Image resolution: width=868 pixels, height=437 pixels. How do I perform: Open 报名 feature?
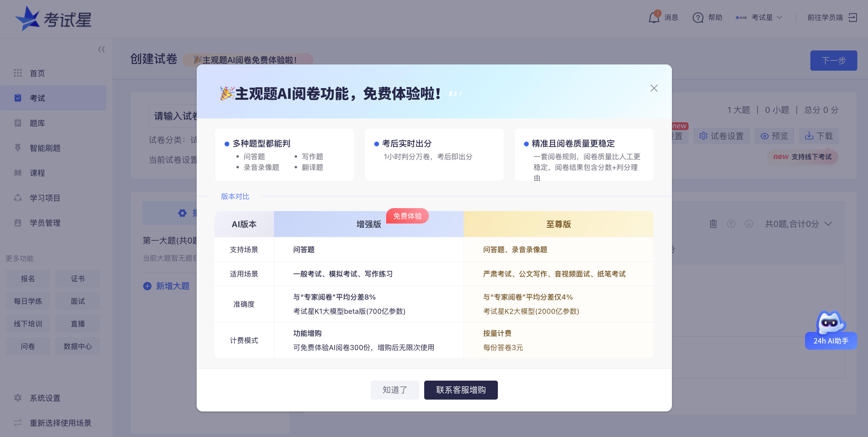click(x=28, y=278)
